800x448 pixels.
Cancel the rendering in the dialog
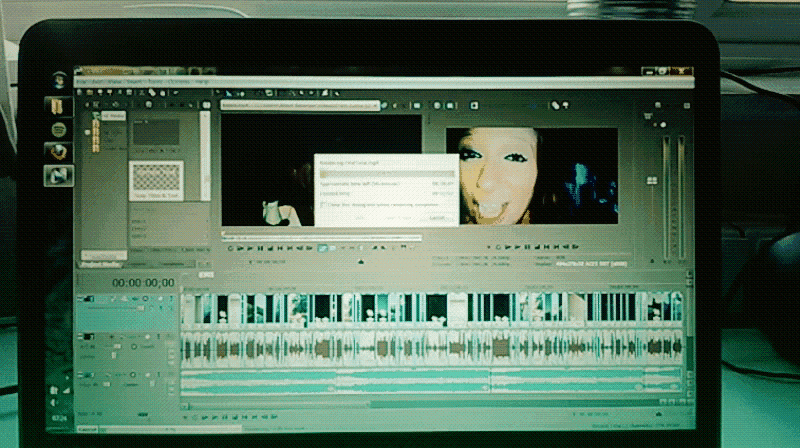pos(437,218)
